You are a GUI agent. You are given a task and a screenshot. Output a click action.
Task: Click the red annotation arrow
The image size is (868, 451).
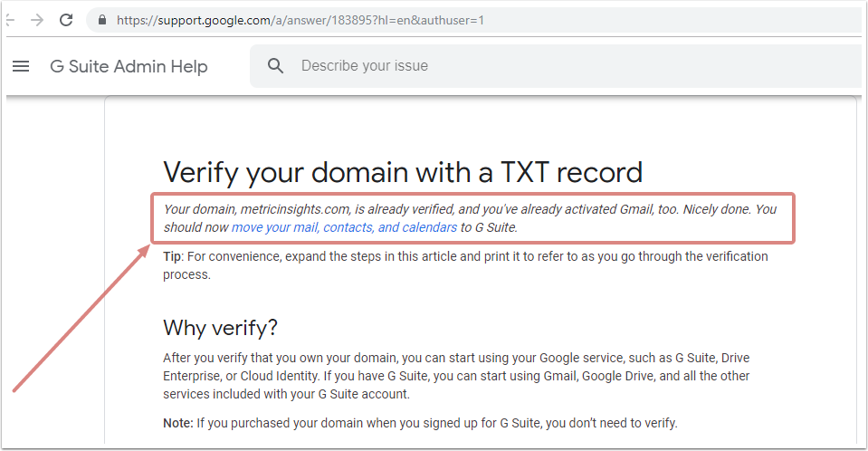[x=81, y=317]
